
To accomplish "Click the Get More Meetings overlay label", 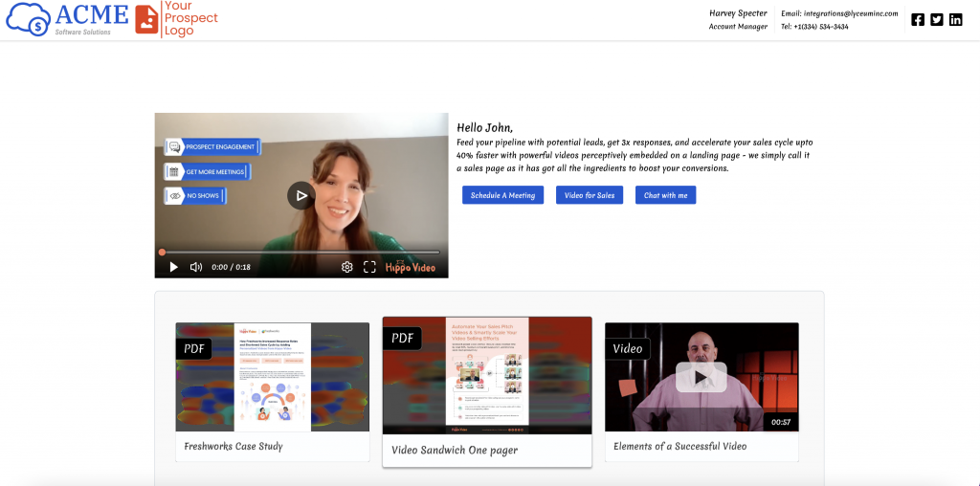I will [208, 172].
